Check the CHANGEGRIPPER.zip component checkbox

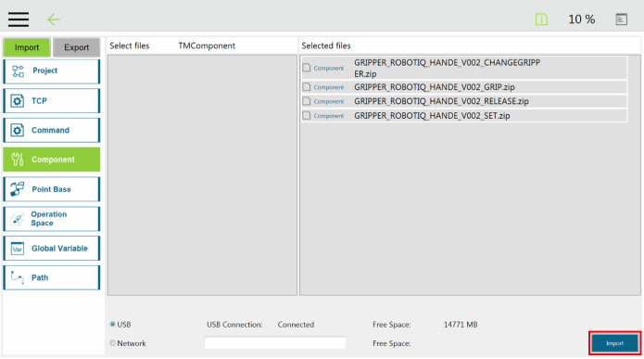tap(307, 68)
